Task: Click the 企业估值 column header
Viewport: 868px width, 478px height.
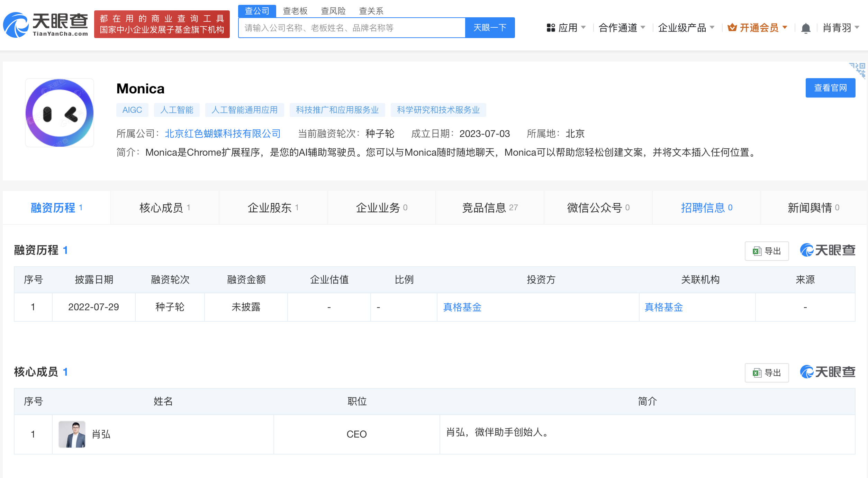Action: click(x=329, y=279)
